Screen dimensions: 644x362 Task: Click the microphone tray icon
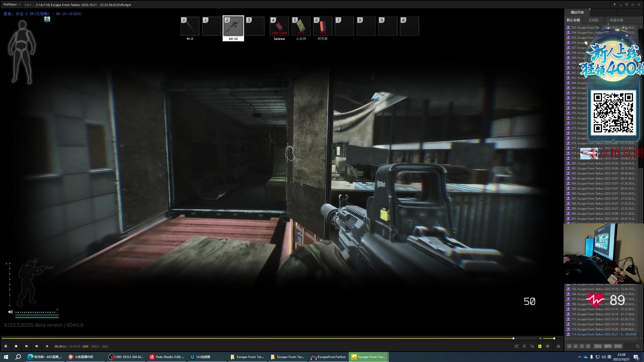point(592,357)
